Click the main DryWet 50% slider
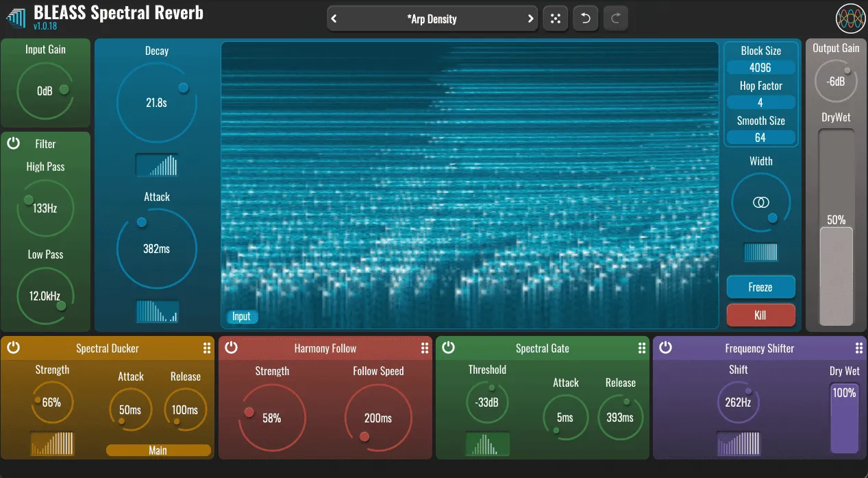 [836, 228]
